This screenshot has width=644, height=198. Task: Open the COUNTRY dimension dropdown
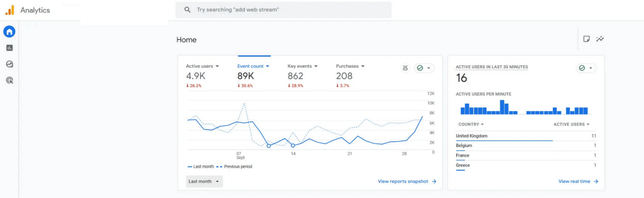coord(471,125)
